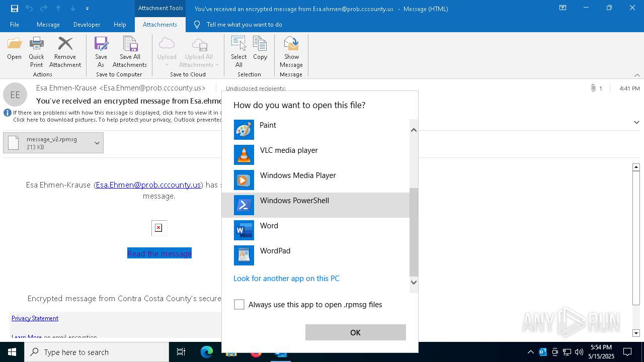Open notification center on taskbar
The height and width of the screenshot is (362, 644).
pyautogui.click(x=627, y=352)
